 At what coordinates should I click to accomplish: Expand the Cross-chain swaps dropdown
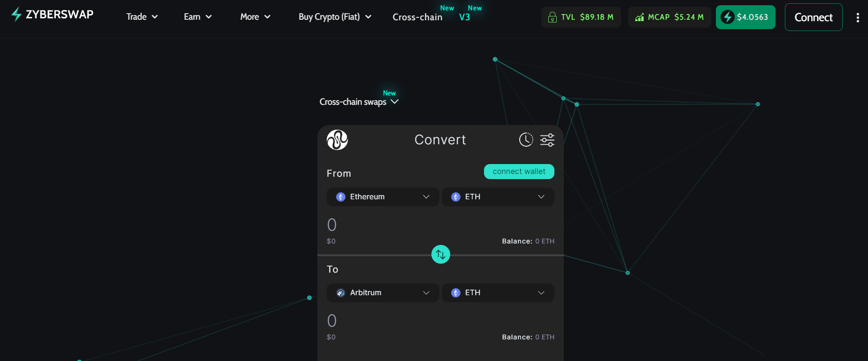359,102
